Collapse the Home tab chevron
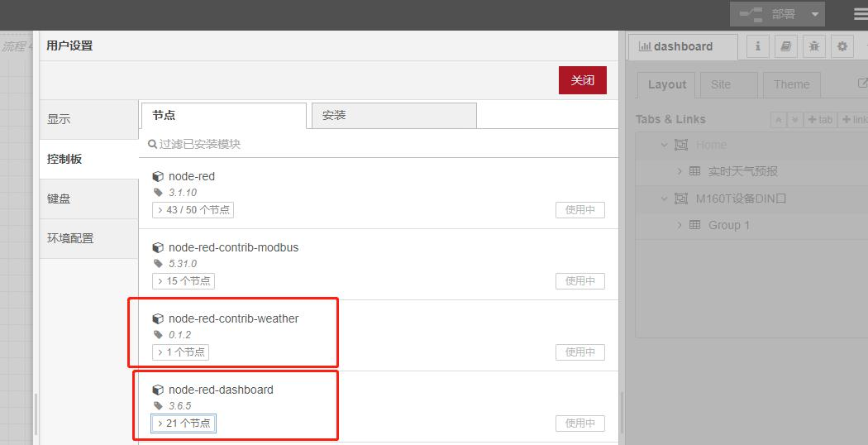 pyautogui.click(x=665, y=145)
